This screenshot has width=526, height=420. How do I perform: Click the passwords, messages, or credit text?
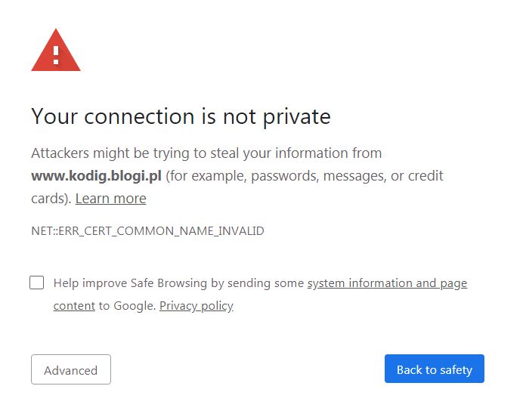tap(347, 176)
